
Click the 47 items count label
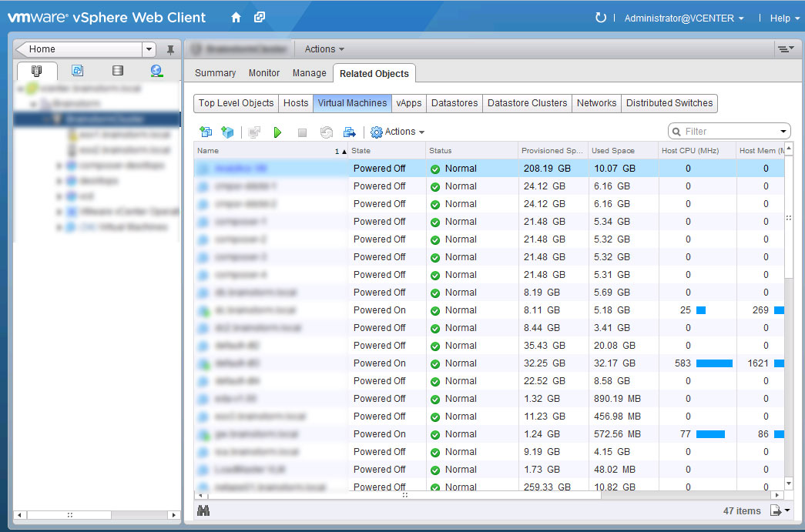click(742, 511)
